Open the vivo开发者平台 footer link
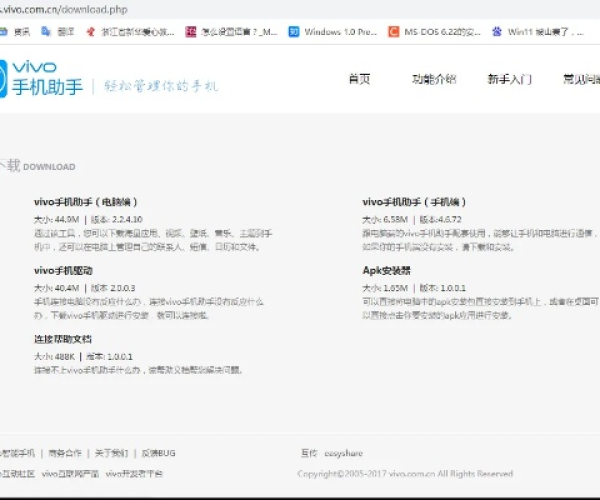The width and height of the screenshot is (600, 500). [134, 474]
